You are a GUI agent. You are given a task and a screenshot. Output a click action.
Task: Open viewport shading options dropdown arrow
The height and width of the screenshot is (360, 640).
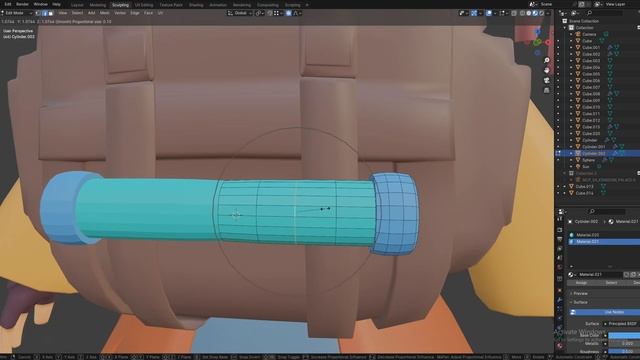pyautogui.click(x=548, y=13)
